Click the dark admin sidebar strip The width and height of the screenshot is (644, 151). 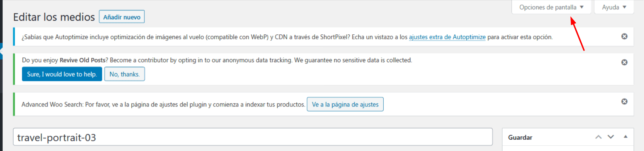[x=1, y=75]
